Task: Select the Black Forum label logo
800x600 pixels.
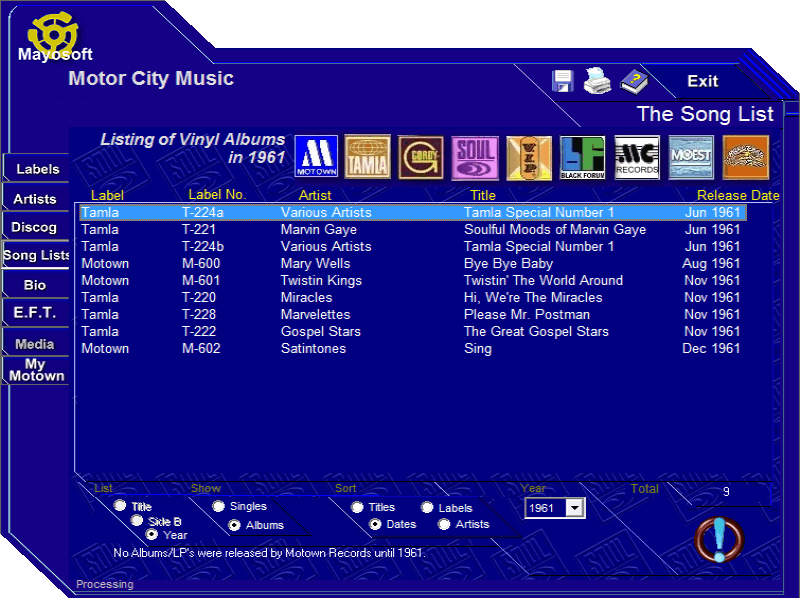Action: point(583,158)
